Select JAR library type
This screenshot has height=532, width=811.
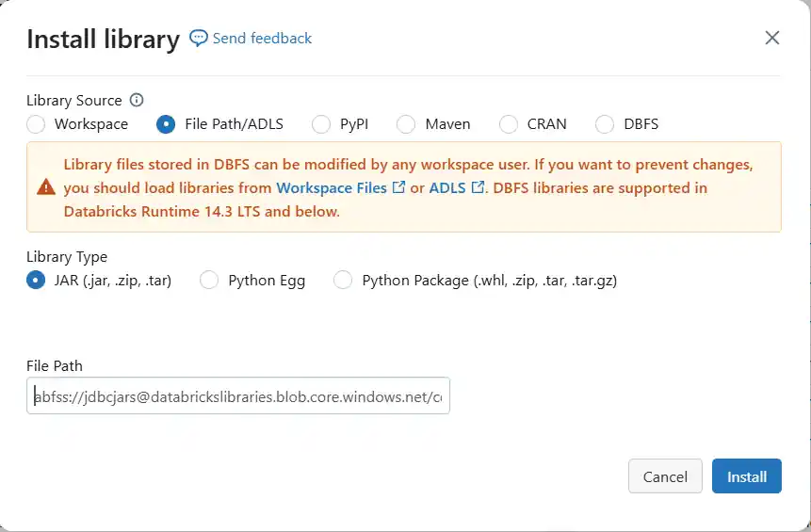pyautogui.click(x=36, y=280)
